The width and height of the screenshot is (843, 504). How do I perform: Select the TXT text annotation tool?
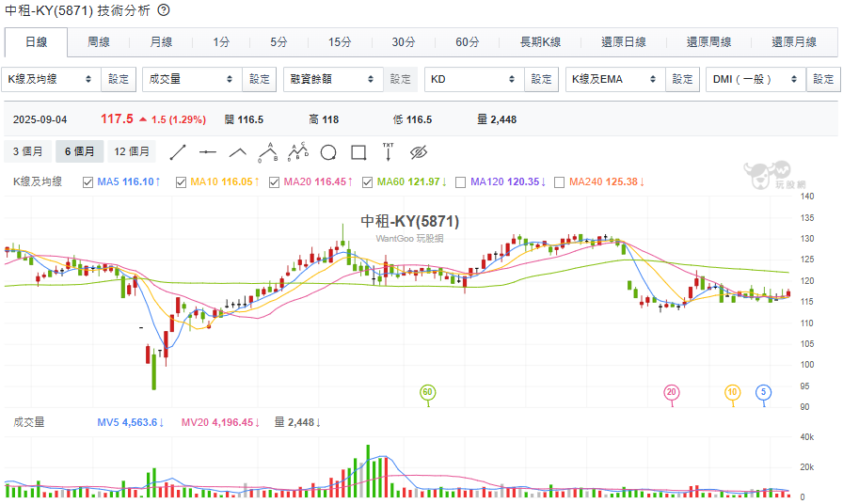point(388,151)
